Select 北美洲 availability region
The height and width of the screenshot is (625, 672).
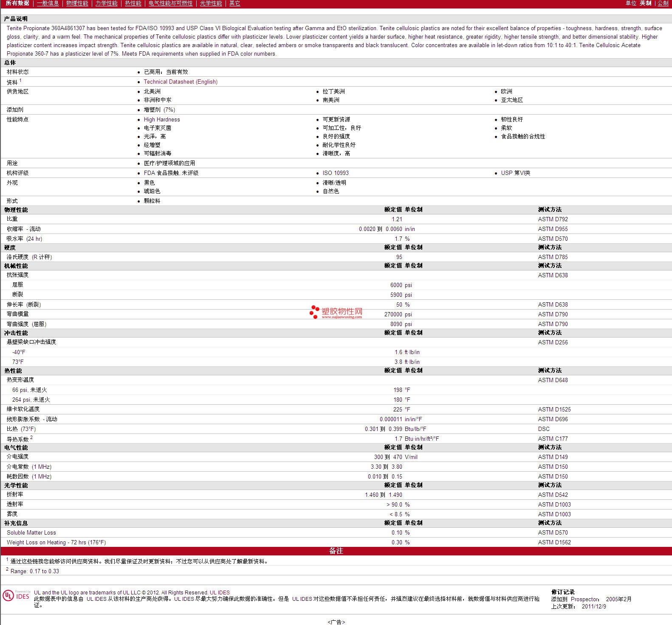152,91
